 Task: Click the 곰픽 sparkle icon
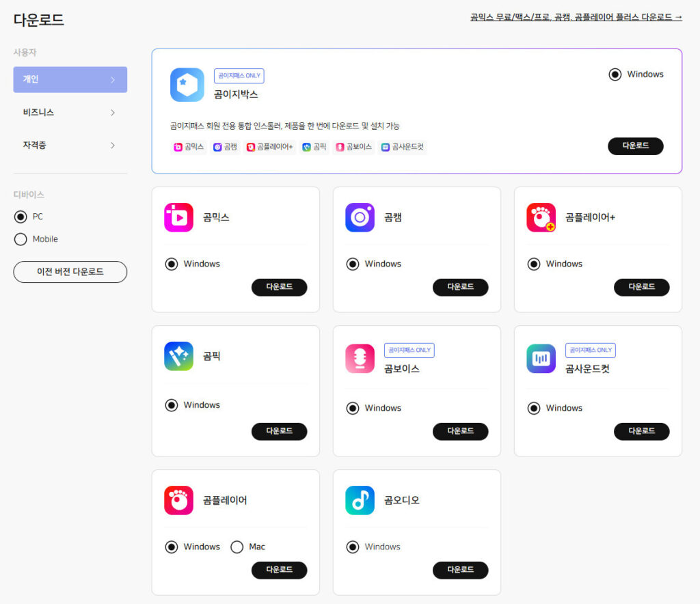(x=178, y=356)
